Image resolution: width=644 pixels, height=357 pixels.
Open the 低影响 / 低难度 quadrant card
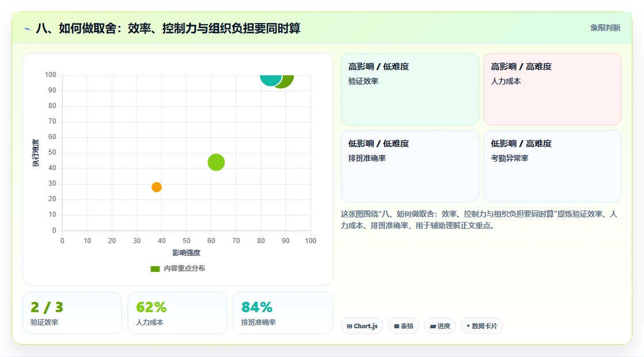(x=409, y=166)
